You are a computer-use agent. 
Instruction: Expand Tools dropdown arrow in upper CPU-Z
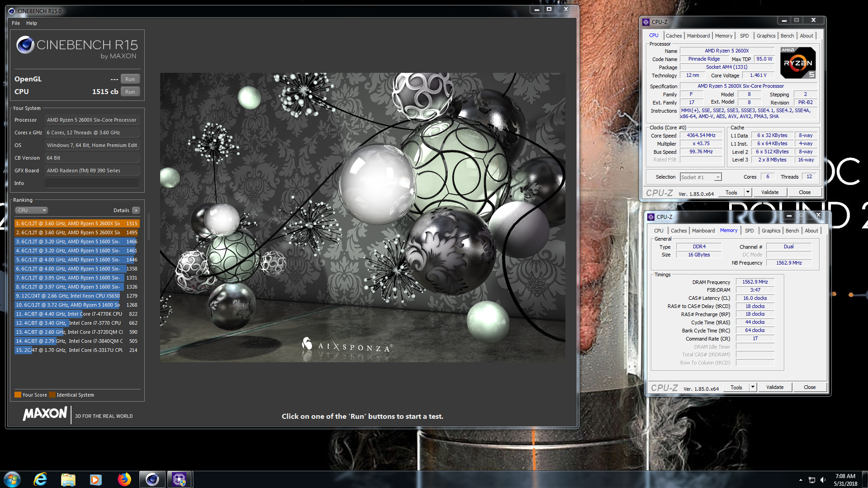748,192
